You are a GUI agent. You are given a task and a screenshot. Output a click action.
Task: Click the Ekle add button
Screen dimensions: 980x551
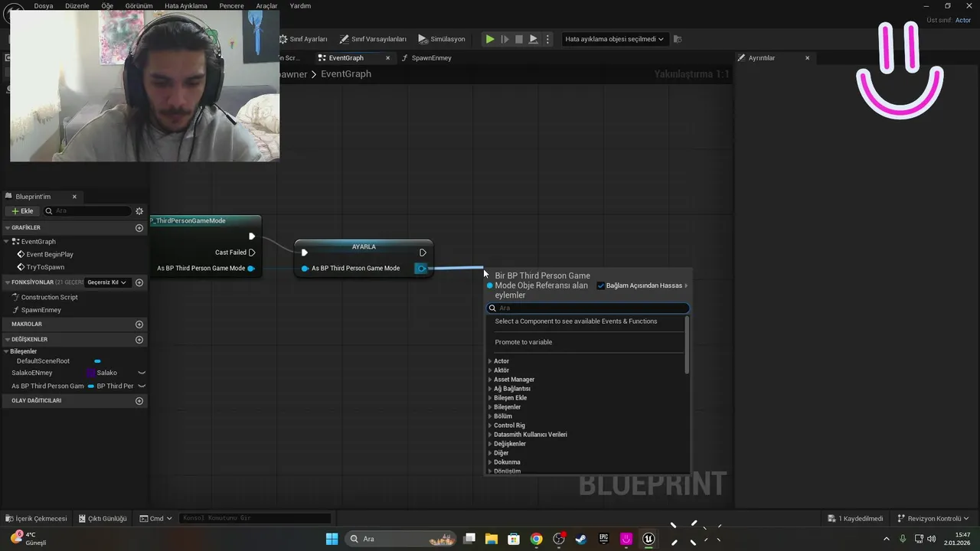(21, 211)
